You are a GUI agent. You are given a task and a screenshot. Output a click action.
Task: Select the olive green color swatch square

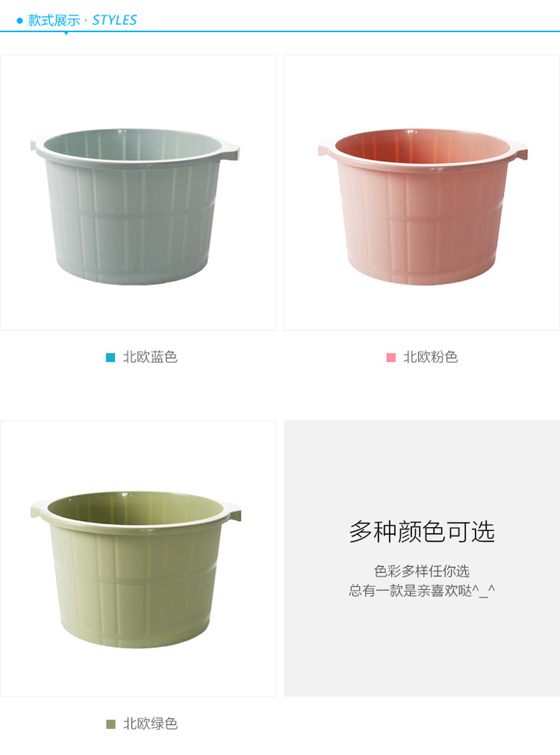[110, 724]
